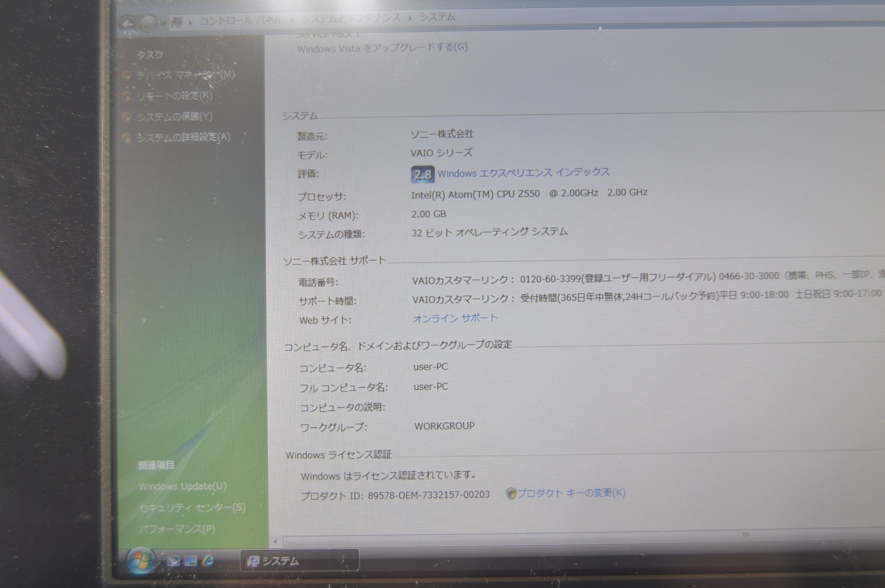Open システムの保護(Y) task link
Viewport: 885px width, 588px height.
[x=175, y=117]
